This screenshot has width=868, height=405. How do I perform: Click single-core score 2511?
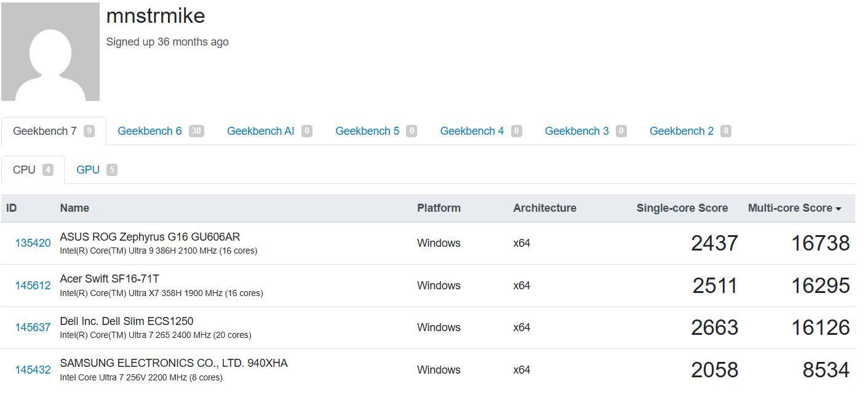pos(714,286)
